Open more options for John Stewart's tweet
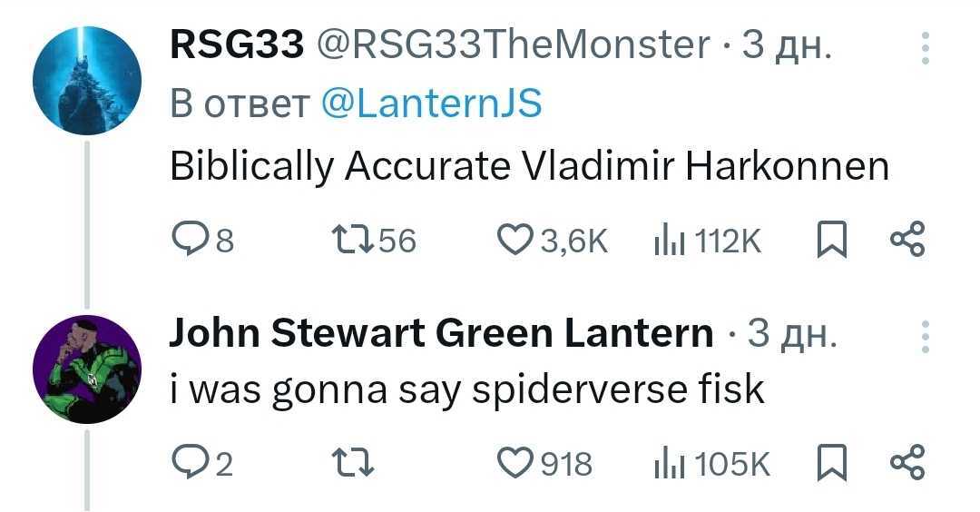The image size is (980, 512). point(925,337)
